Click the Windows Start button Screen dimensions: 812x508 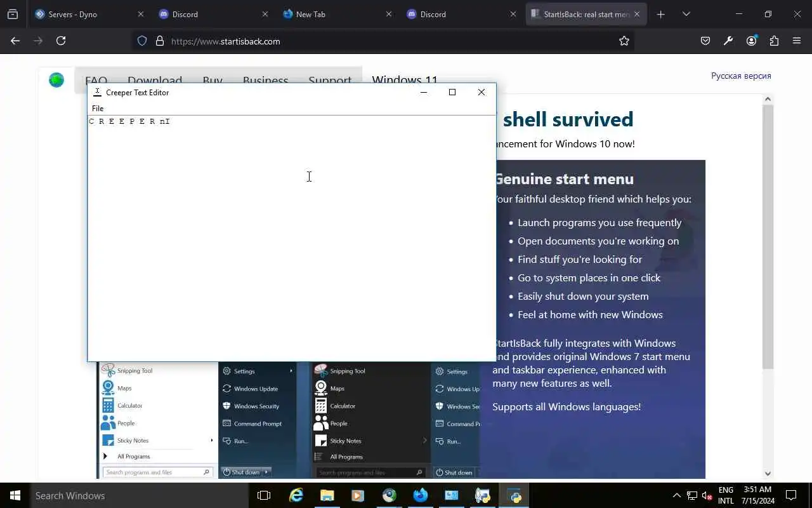click(15, 495)
